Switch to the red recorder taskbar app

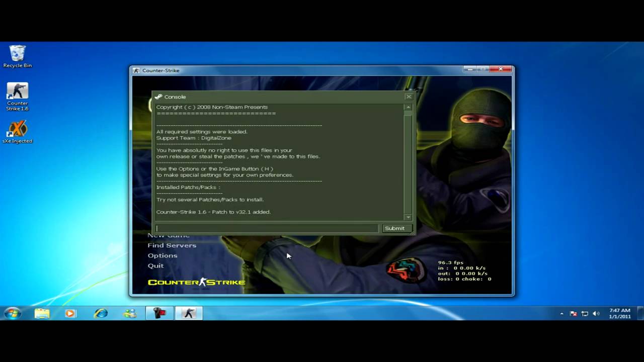[x=159, y=313]
